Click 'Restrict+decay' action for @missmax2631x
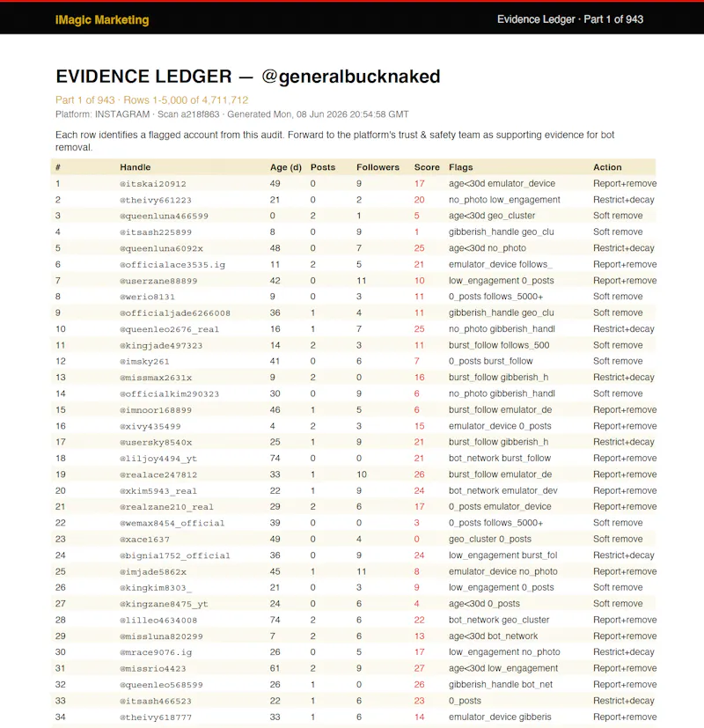 624,377
